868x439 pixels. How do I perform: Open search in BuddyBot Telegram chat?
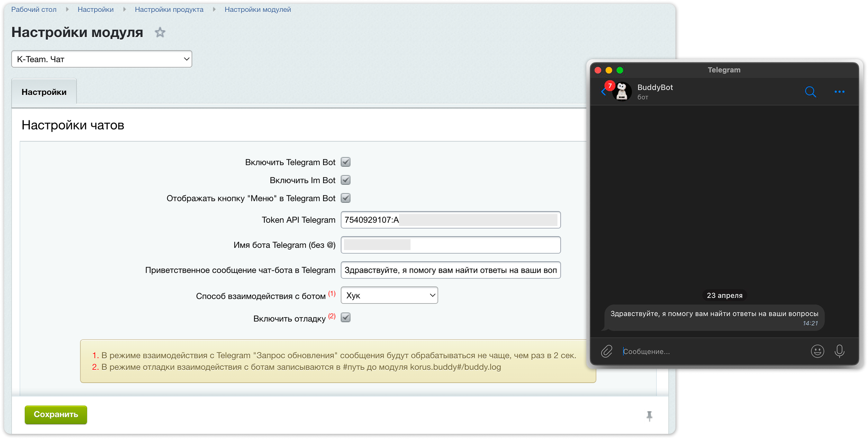810,91
